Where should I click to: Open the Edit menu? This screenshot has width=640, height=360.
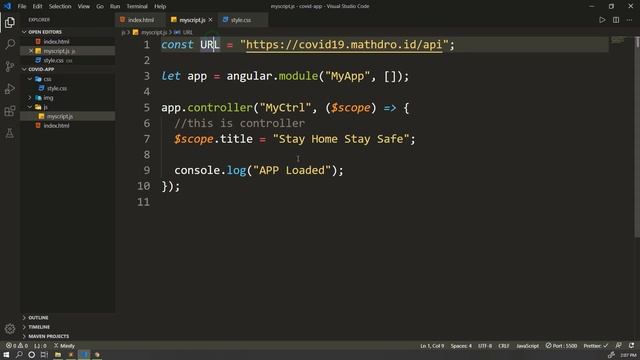point(37,6)
